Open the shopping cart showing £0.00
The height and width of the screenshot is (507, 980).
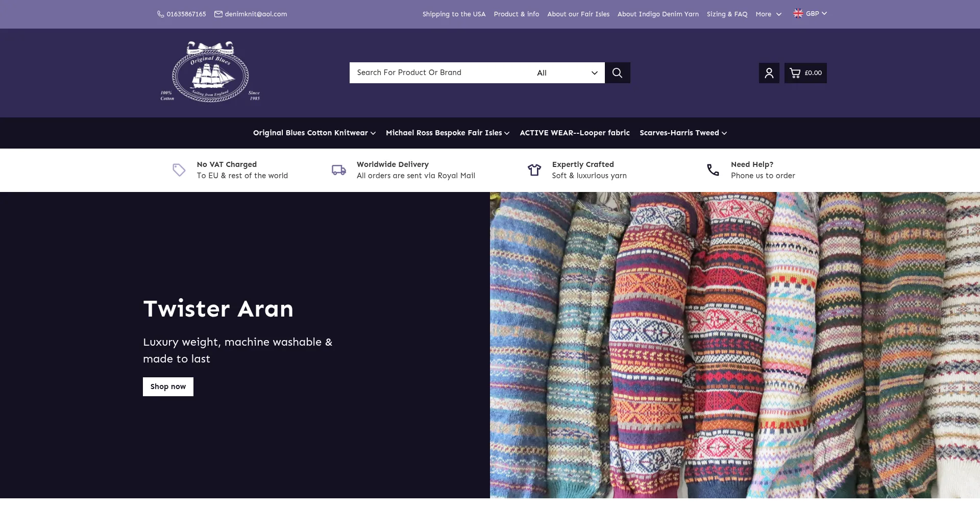tap(805, 73)
